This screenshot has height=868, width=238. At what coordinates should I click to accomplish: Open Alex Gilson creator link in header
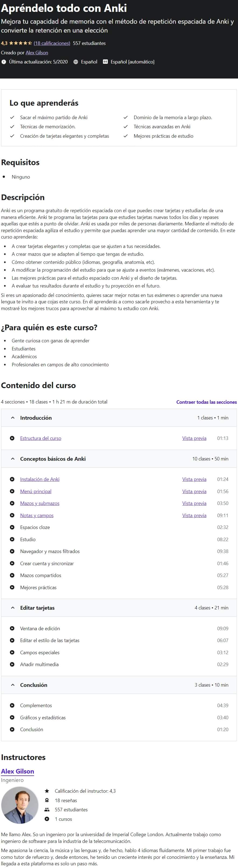pos(37,53)
